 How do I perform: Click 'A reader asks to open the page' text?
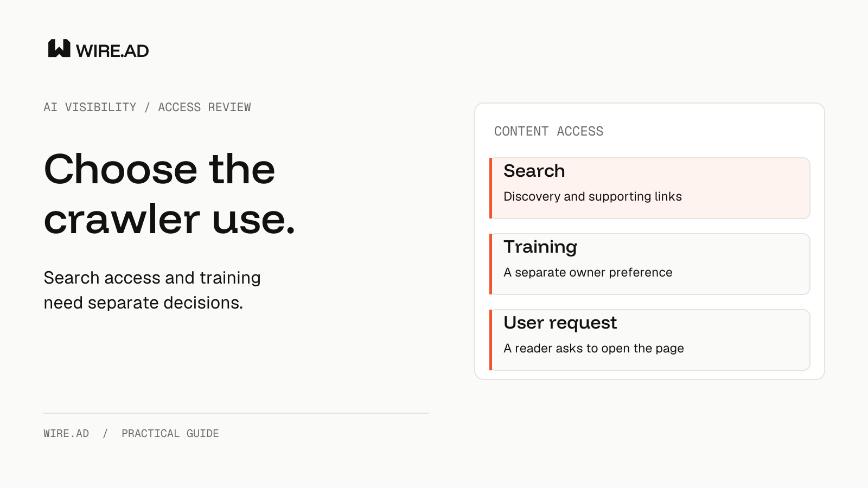593,348
